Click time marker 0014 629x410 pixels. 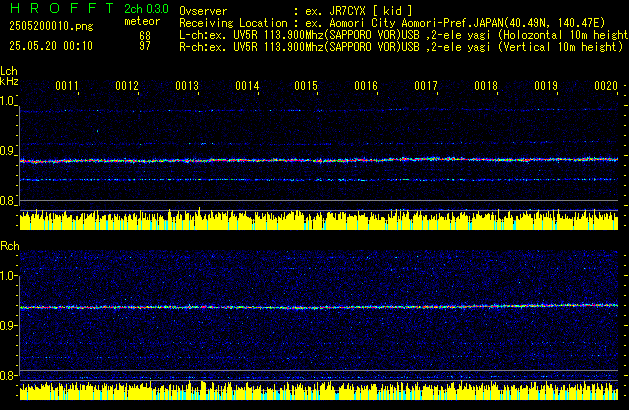coord(247,86)
